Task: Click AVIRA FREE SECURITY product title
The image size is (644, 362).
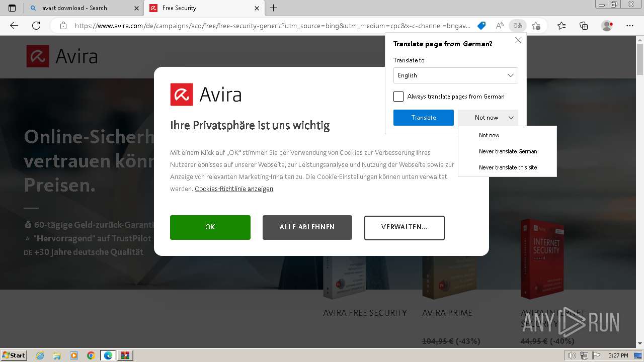Action: 365,313
